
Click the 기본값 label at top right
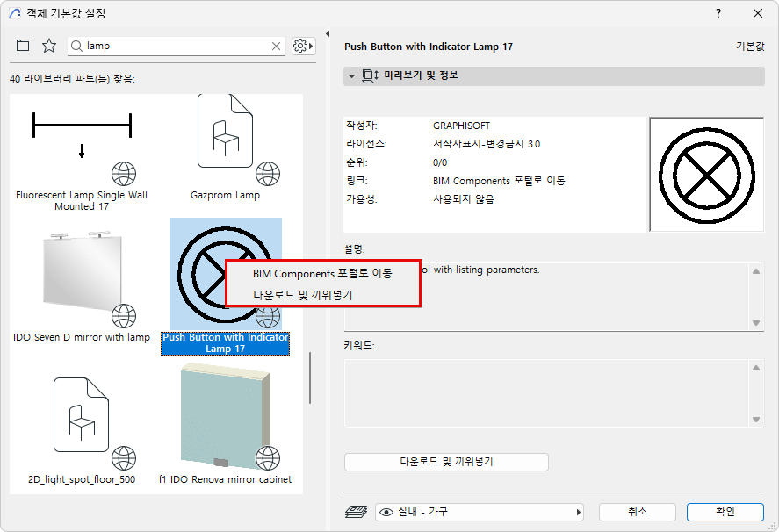pos(750,47)
